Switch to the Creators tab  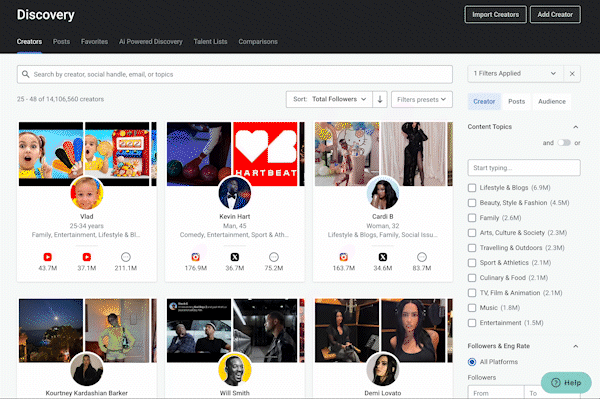29,42
